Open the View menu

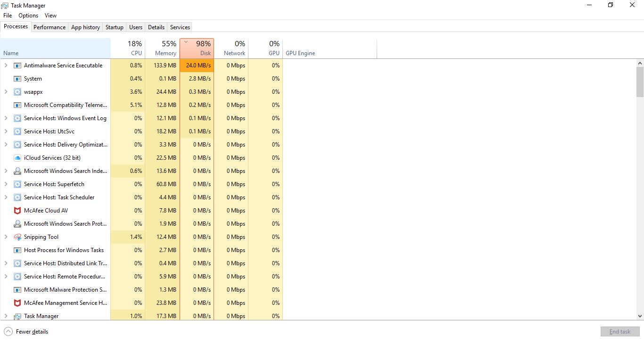click(x=51, y=16)
